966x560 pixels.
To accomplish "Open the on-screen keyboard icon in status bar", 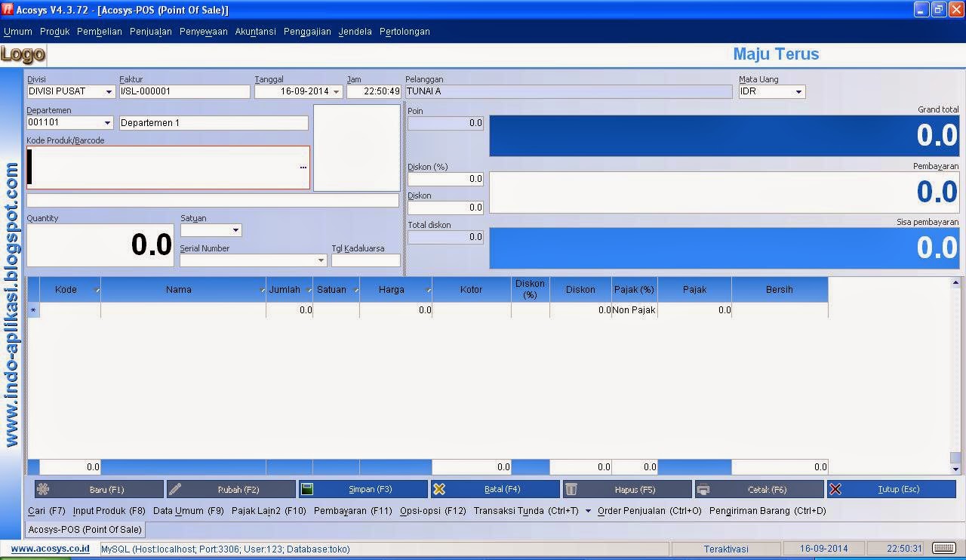I will coord(943,548).
